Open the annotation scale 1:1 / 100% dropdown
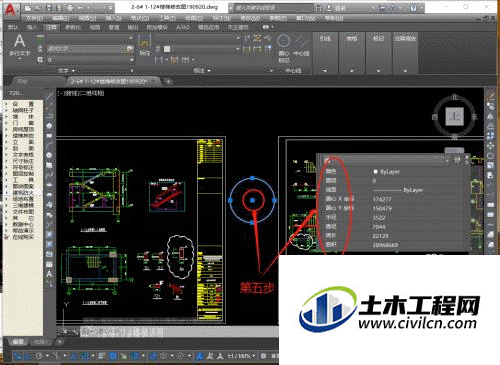The width and height of the screenshot is (500, 365). pos(242,356)
